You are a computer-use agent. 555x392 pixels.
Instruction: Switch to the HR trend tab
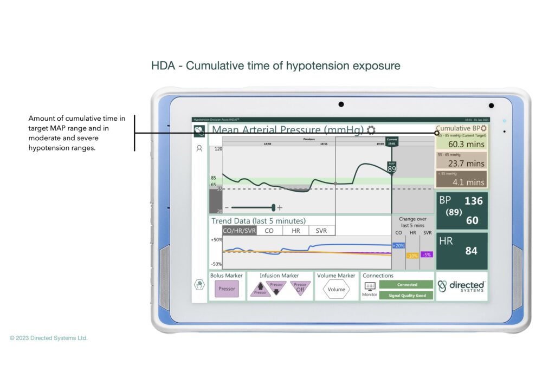[296, 231]
